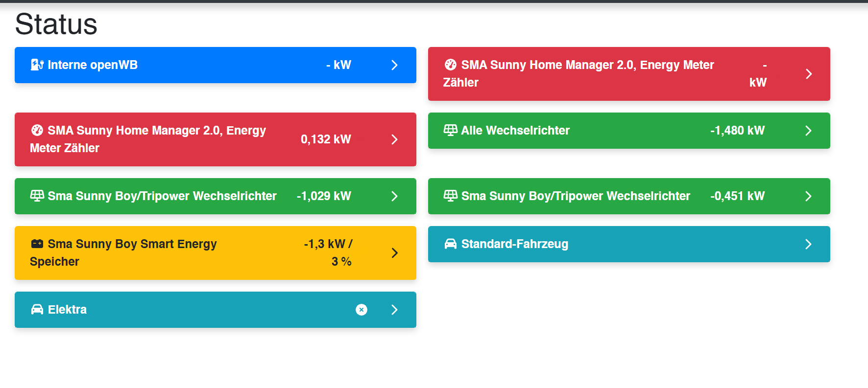Click the -0,451 kW inverter value
This screenshot has height=388, width=868.
tap(737, 196)
